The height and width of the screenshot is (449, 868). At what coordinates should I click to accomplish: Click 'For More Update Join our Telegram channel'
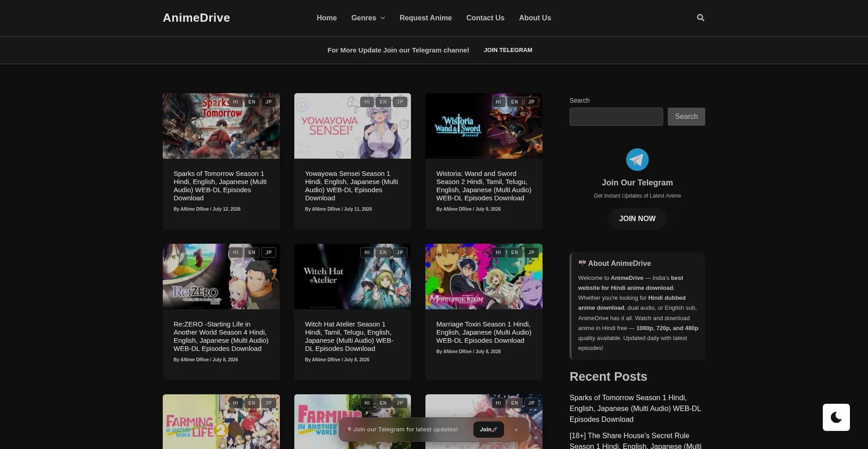[398, 50]
